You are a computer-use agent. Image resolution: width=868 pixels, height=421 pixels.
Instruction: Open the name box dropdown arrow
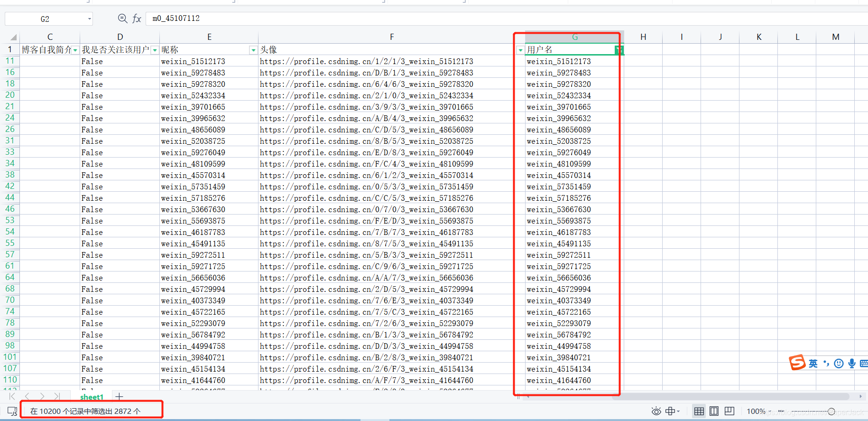tap(89, 19)
